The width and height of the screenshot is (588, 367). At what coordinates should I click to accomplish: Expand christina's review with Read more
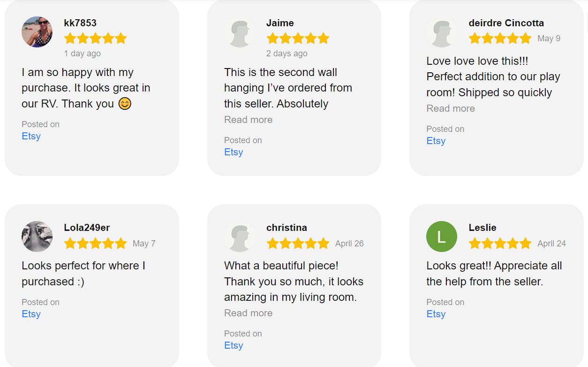248,313
